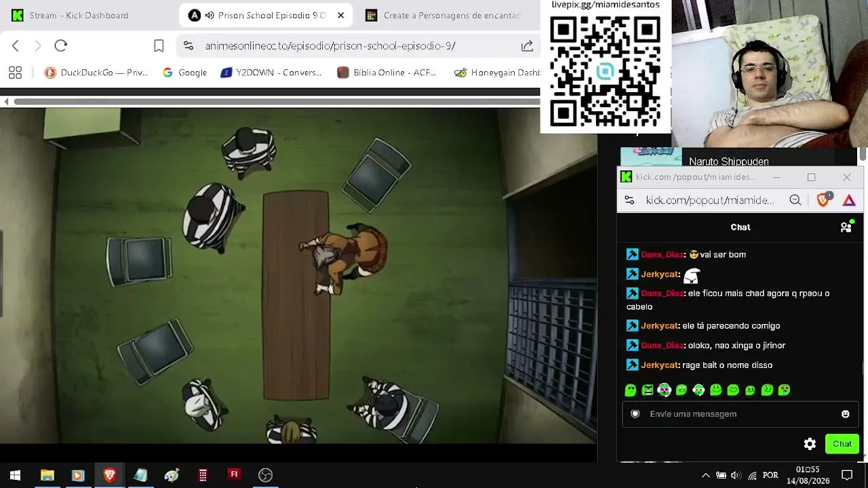The image size is (868, 488).
Task: Open Brave Rewards triangle icon in popout
Action: (x=849, y=200)
